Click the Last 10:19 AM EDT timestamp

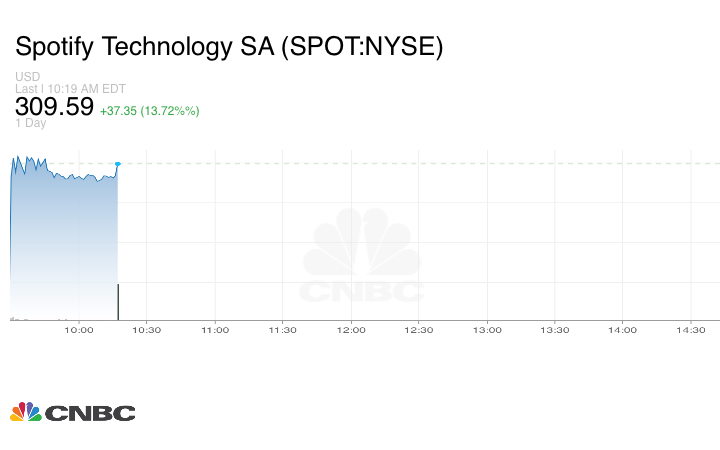tap(69, 88)
